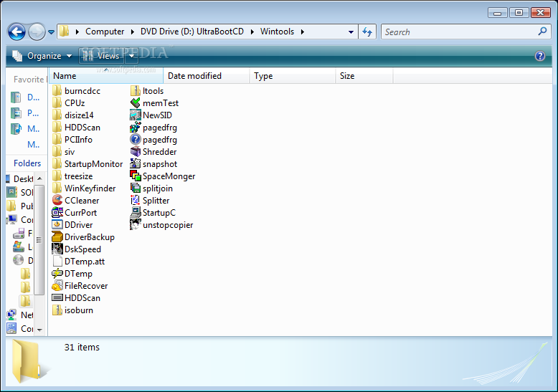Select the Network tree item
Viewport: 558px width, 392px height.
pos(19,315)
